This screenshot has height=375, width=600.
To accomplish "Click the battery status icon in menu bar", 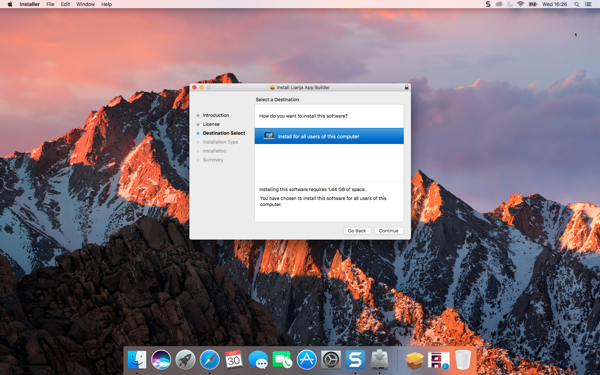I will 533,4.
